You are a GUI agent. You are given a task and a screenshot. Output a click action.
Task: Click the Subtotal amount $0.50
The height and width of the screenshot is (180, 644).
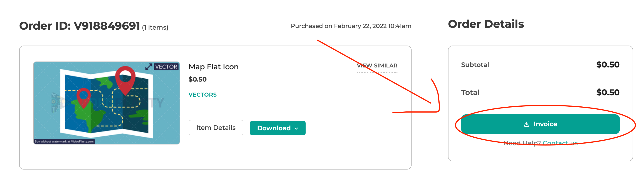click(608, 65)
